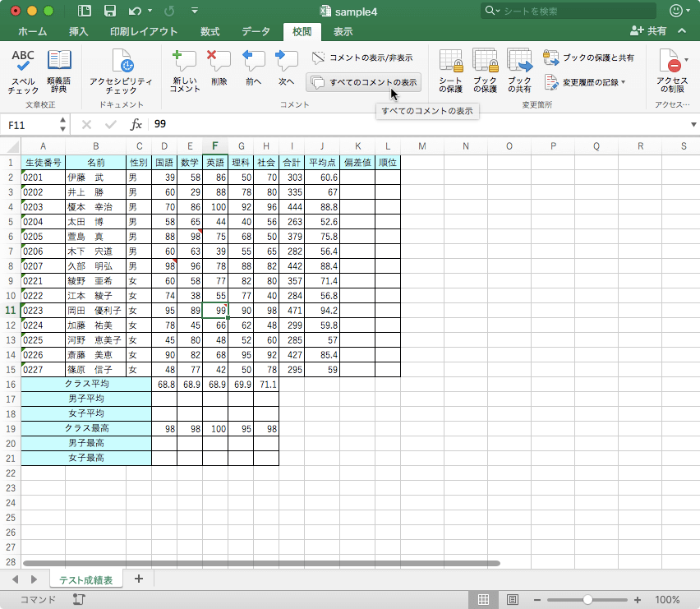Click zoom in plus button
The image size is (700, 609).
click(638, 600)
